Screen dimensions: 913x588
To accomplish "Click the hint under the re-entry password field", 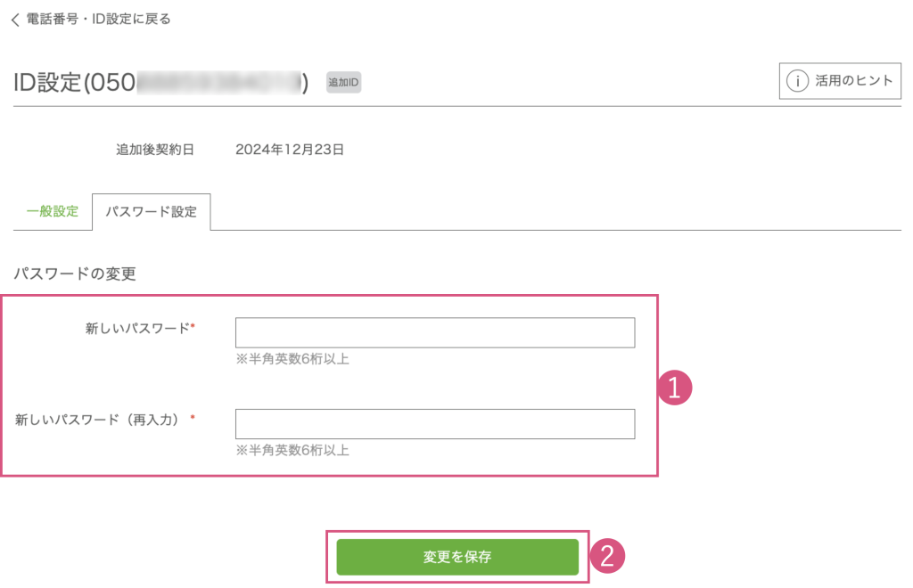I will pos(292,451).
